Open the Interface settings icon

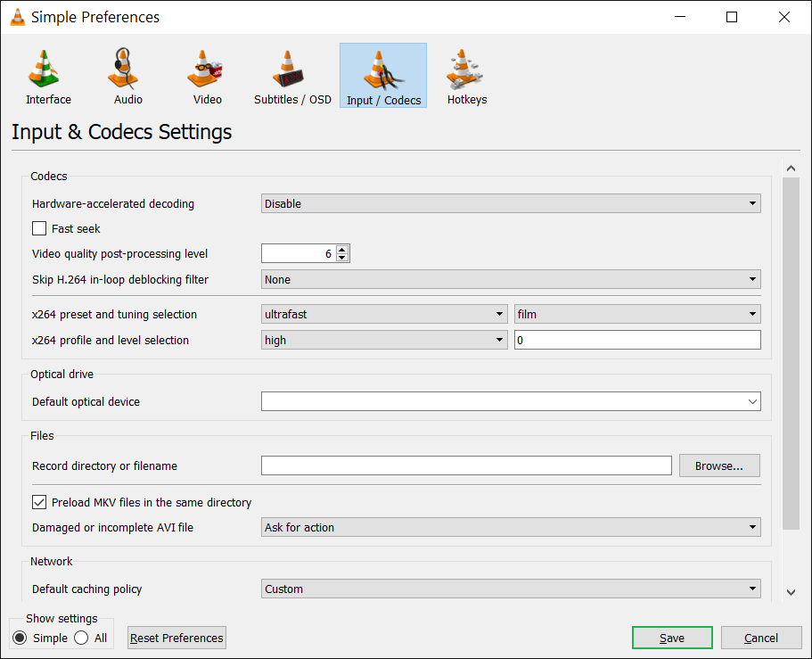point(47,75)
